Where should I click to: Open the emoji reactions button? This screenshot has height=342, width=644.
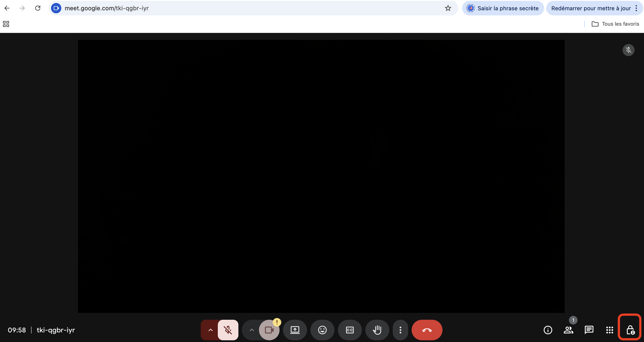click(322, 330)
